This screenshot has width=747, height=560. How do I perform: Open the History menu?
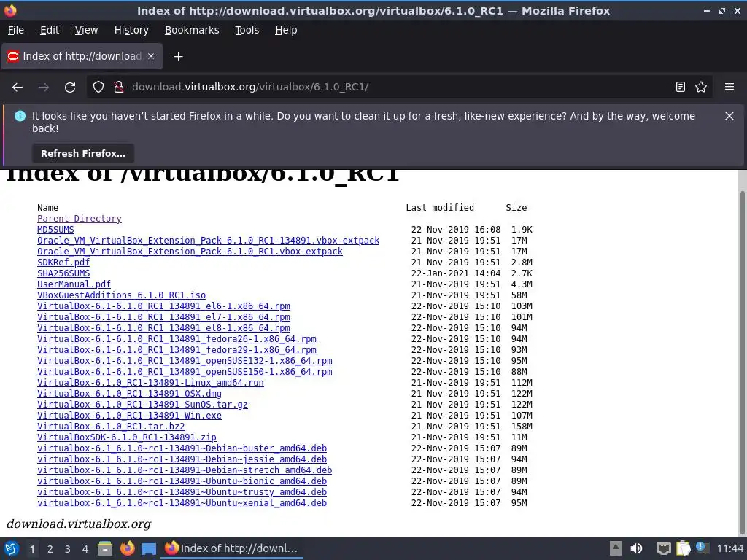click(x=131, y=30)
